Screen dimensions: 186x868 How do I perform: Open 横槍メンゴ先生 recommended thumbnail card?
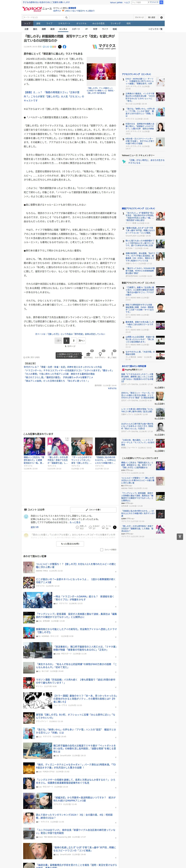point(34,453)
